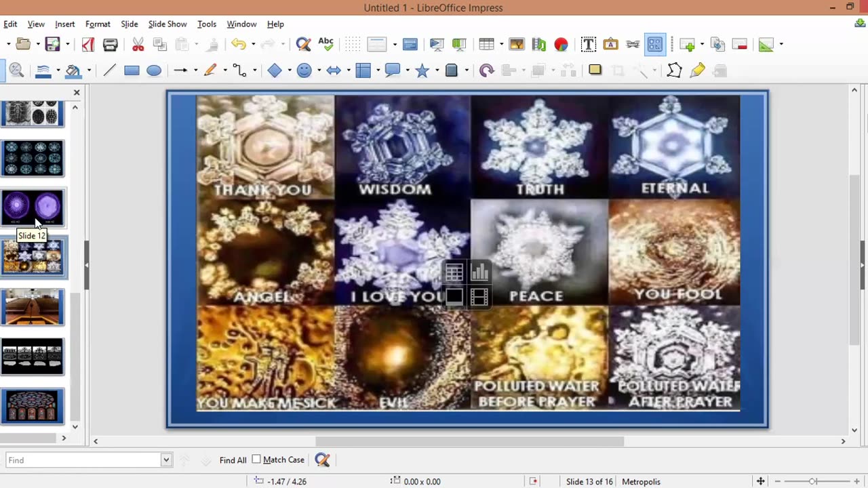Select the Zoom & Pan tool
This screenshot has height=488, width=868.
coord(16,70)
